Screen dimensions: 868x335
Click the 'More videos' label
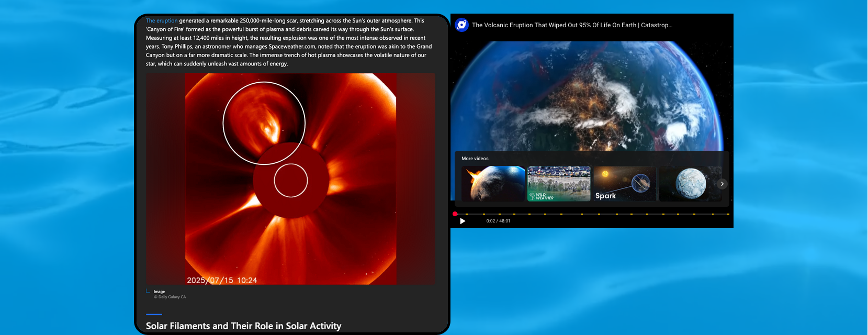(x=475, y=159)
